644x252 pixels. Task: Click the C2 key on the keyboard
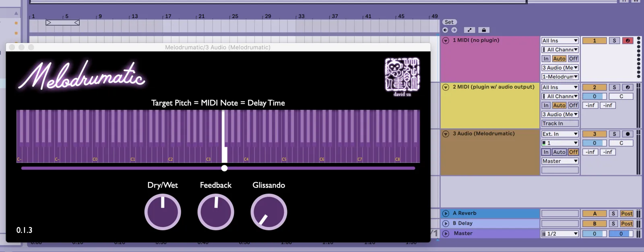point(170,155)
